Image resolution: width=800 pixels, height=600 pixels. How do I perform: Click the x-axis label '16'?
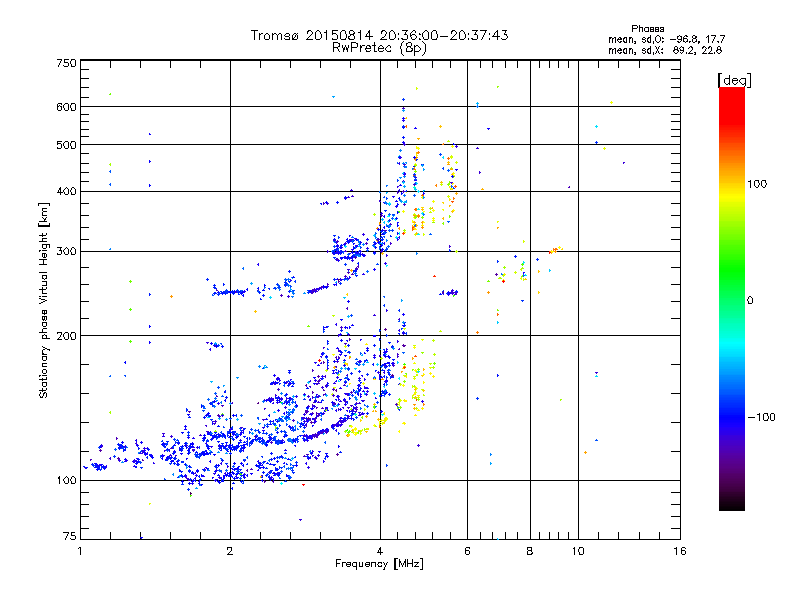pyautogui.click(x=680, y=551)
